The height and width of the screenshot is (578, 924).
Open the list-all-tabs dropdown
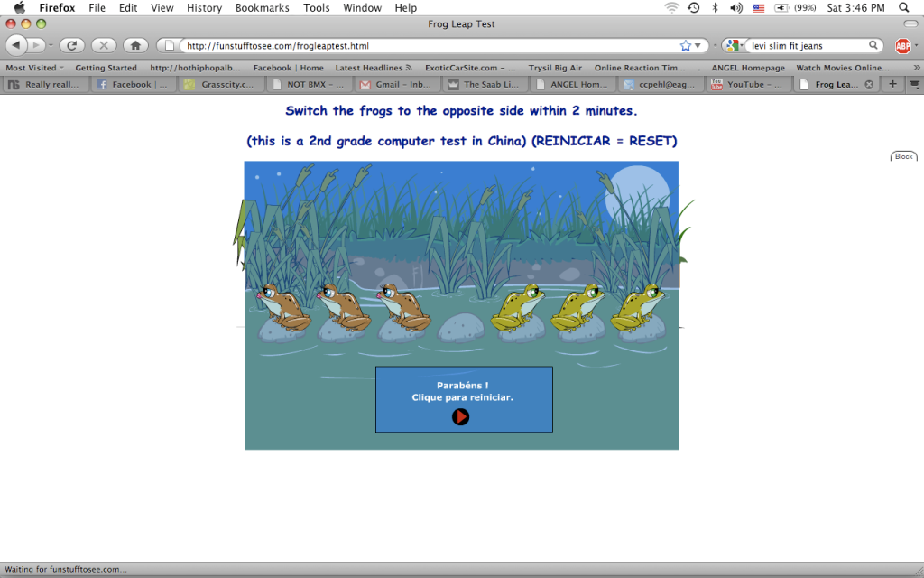tap(914, 84)
